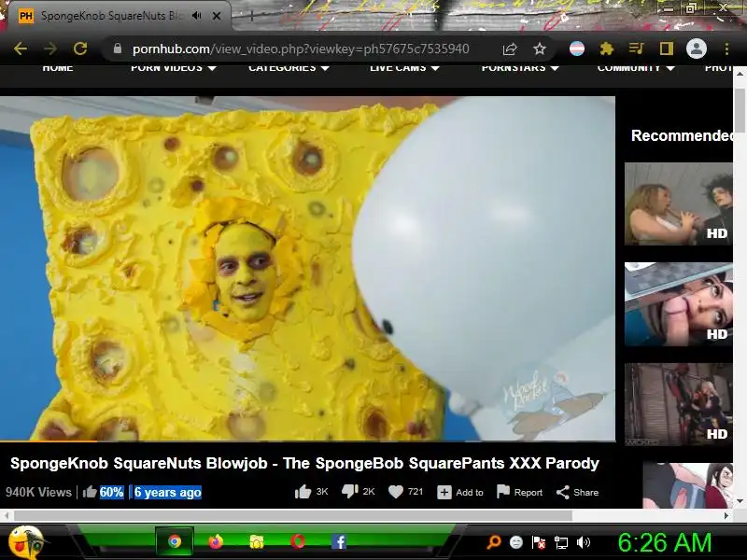
Task: Click the orange magnifier tray icon
Action: (494, 542)
